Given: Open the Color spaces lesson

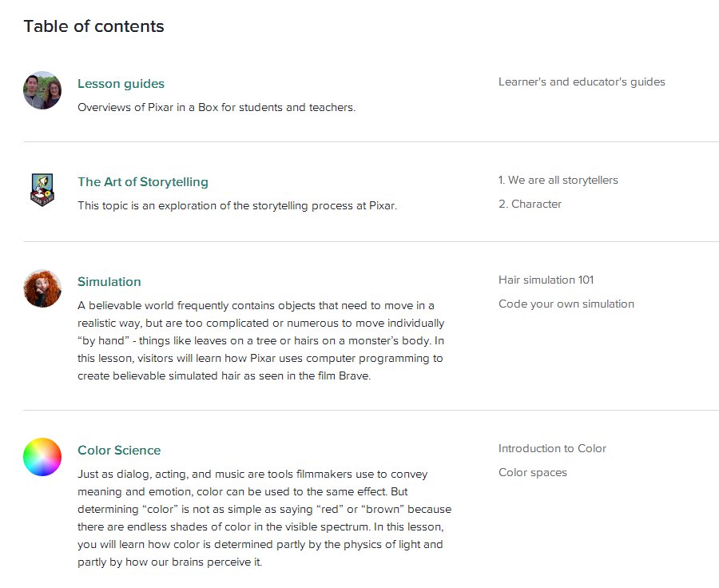Looking at the screenshot, I should (x=532, y=472).
